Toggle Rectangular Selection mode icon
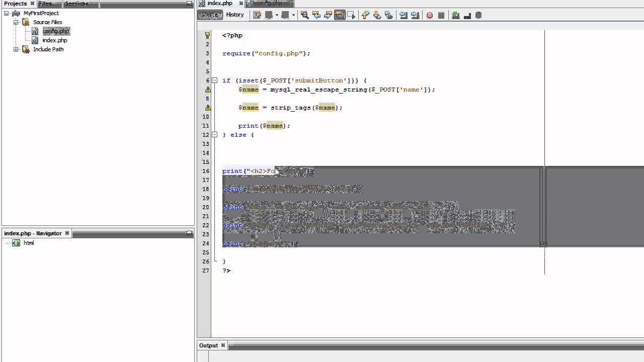This screenshot has width=644, height=362. (351, 15)
